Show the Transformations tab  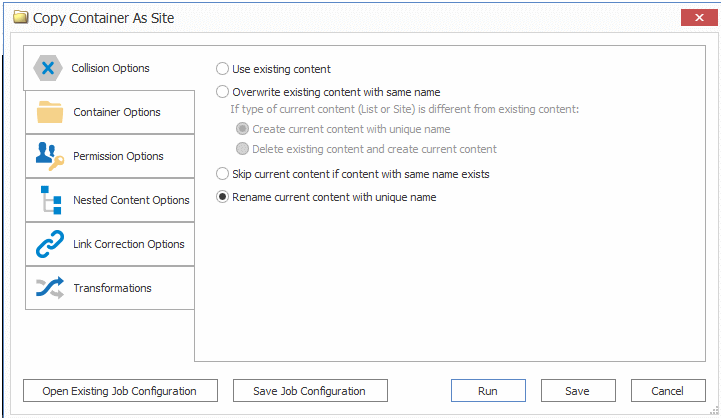(x=110, y=288)
